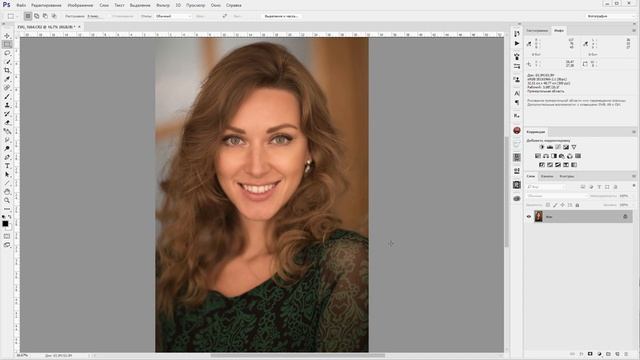The height and width of the screenshot is (360, 640).
Task: Delete layer with trash icon
Action: [x=626, y=354]
